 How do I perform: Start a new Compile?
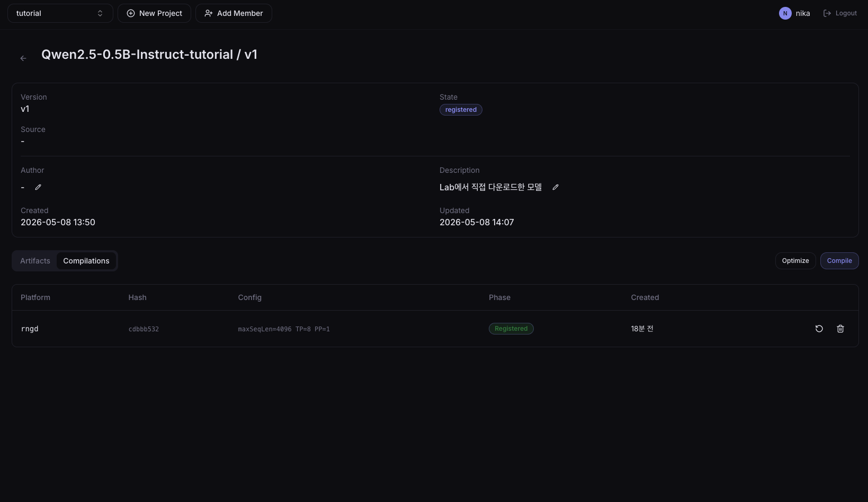pos(839,261)
